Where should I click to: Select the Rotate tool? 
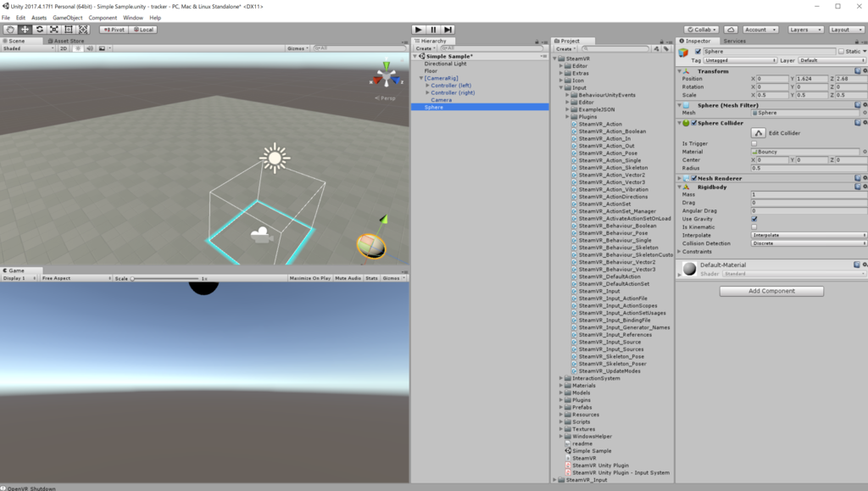tap(39, 30)
